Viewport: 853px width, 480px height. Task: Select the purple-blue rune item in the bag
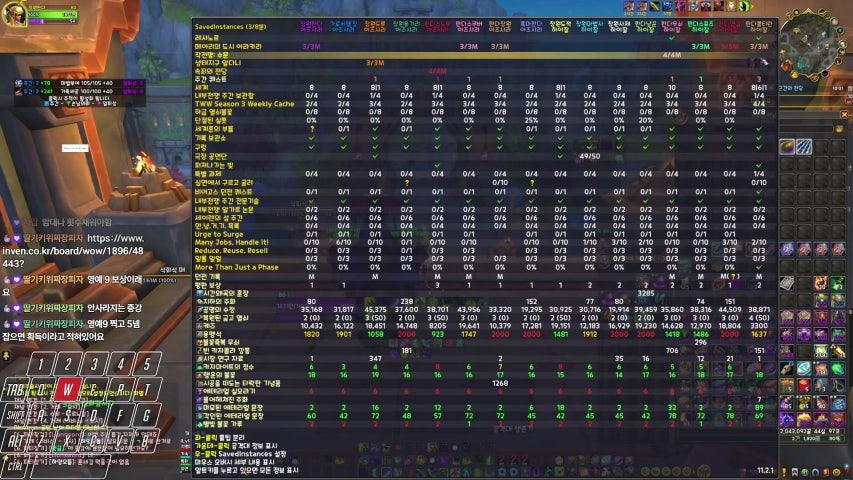787,249
